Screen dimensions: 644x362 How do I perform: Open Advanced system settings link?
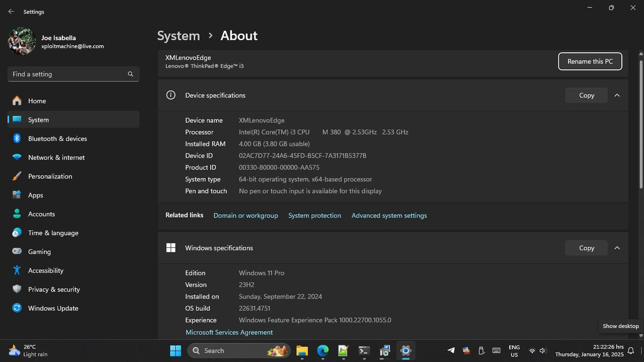389,216
